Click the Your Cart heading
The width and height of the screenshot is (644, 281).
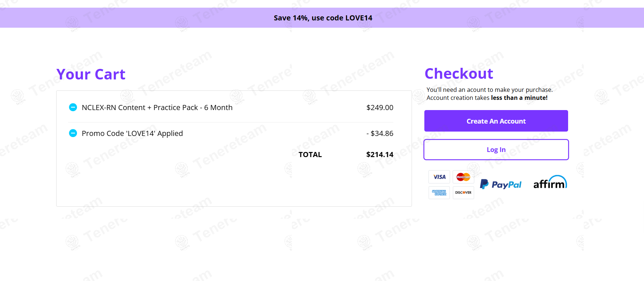click(x=91, y=74)
